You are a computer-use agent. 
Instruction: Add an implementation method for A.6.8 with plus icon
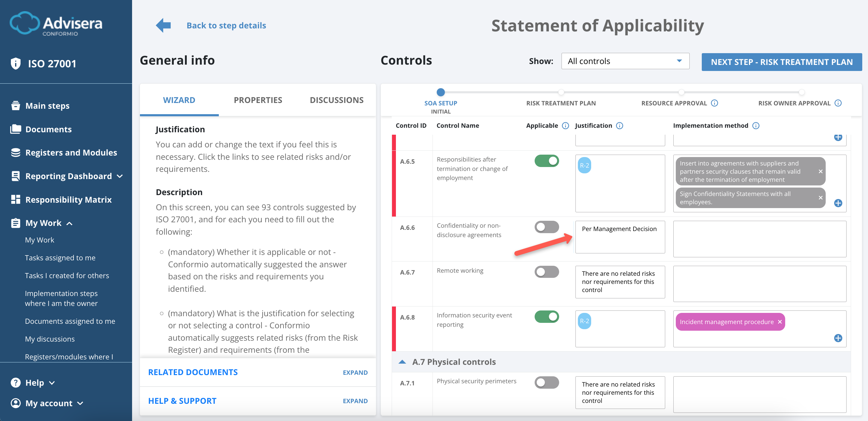click(x=839, y=339)
